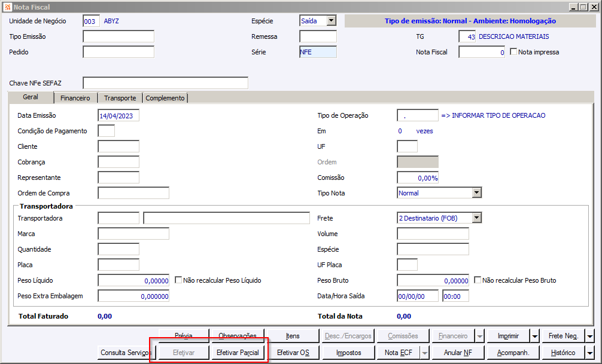Open the Histórico dropdown arrow
This screenshot has width=602, height=364.
pos(590,353)
